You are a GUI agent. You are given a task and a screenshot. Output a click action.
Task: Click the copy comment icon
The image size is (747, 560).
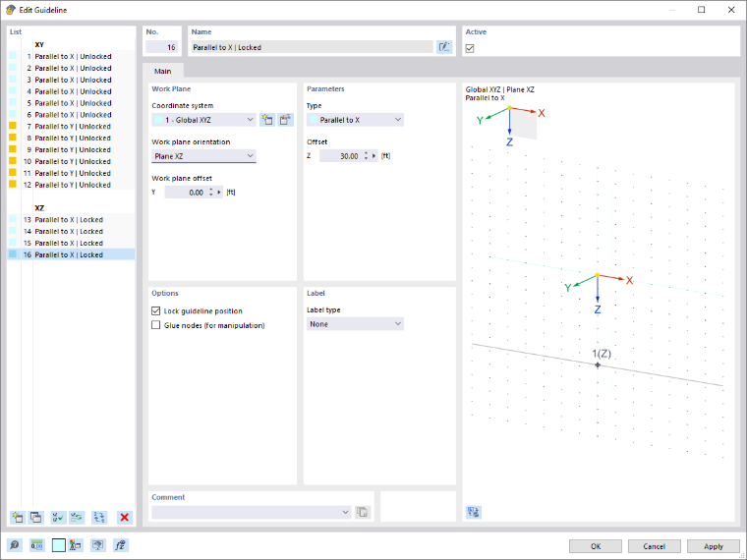363,513
